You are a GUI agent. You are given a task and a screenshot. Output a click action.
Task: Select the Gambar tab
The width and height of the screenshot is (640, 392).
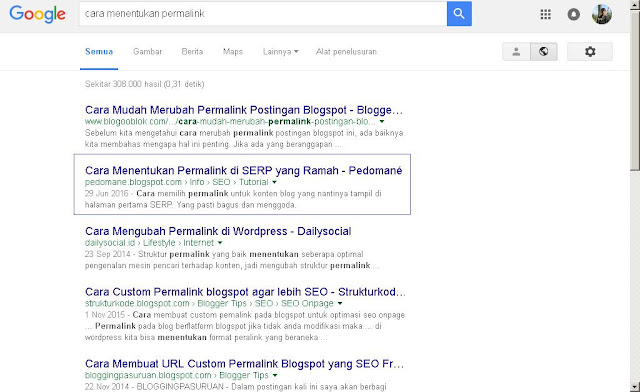(148, 51)
